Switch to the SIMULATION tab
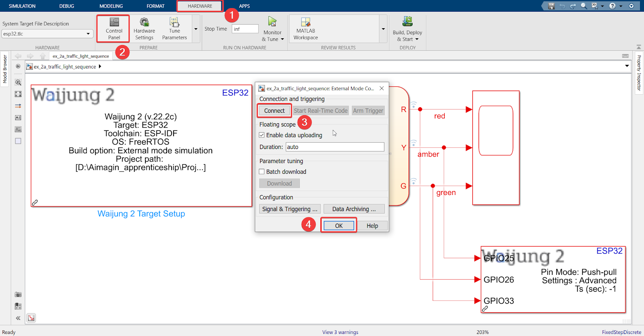644x336 pixels. (x=22, y=6)
